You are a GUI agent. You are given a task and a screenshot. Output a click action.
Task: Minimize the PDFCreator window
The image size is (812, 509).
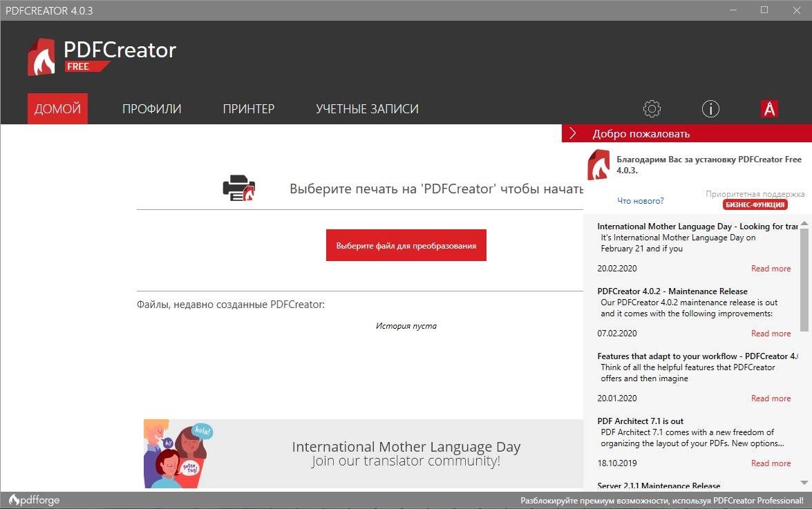point(733,10)
